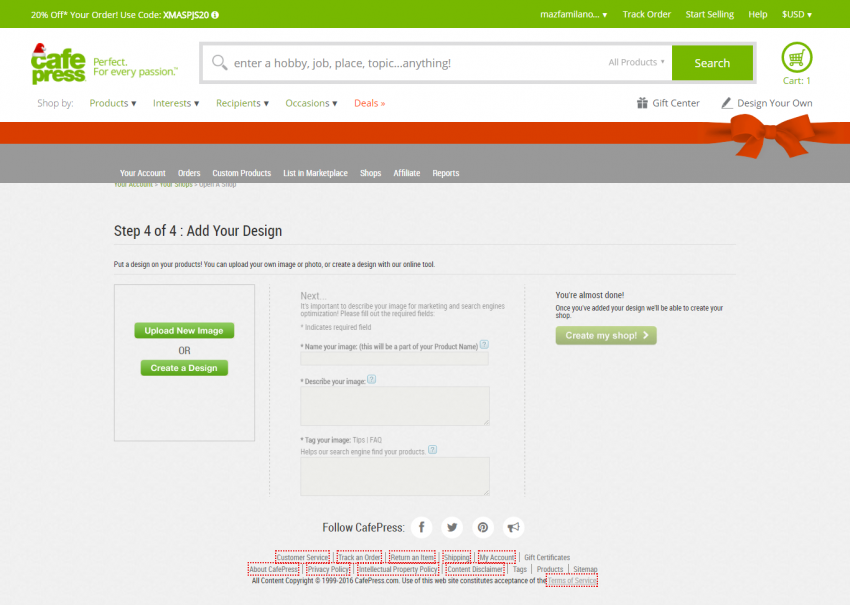850x605 pixels.
Task: Click promo code info icon in top banner
Action: 216,15
